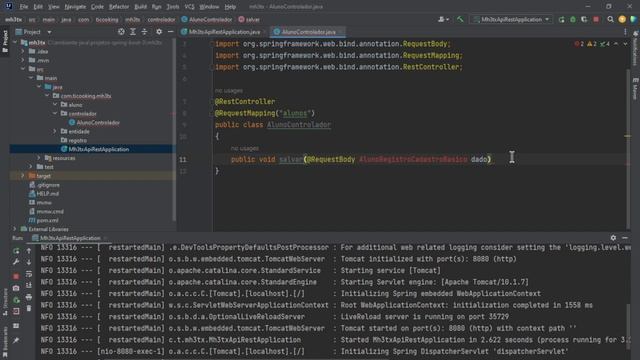
Task: Click salvar breadcrumb in navigation bar
Action: 249,19
